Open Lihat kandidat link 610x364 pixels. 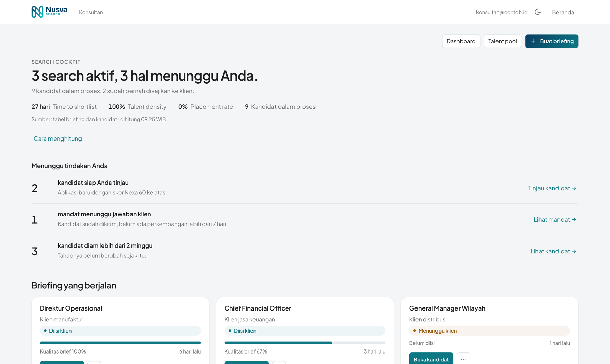[x=553, y=251]
